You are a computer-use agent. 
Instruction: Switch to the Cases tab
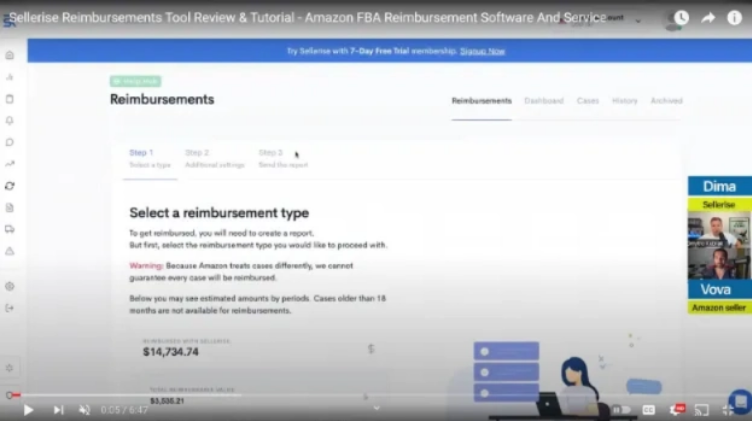588,101
